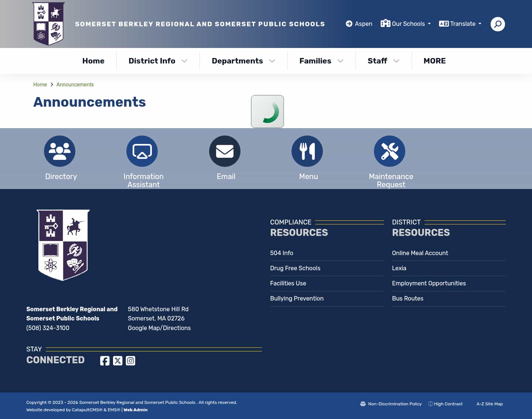Click the Announcements breadcrumb link
This screenshot has height=419, width=532.
tap(75, 85)
